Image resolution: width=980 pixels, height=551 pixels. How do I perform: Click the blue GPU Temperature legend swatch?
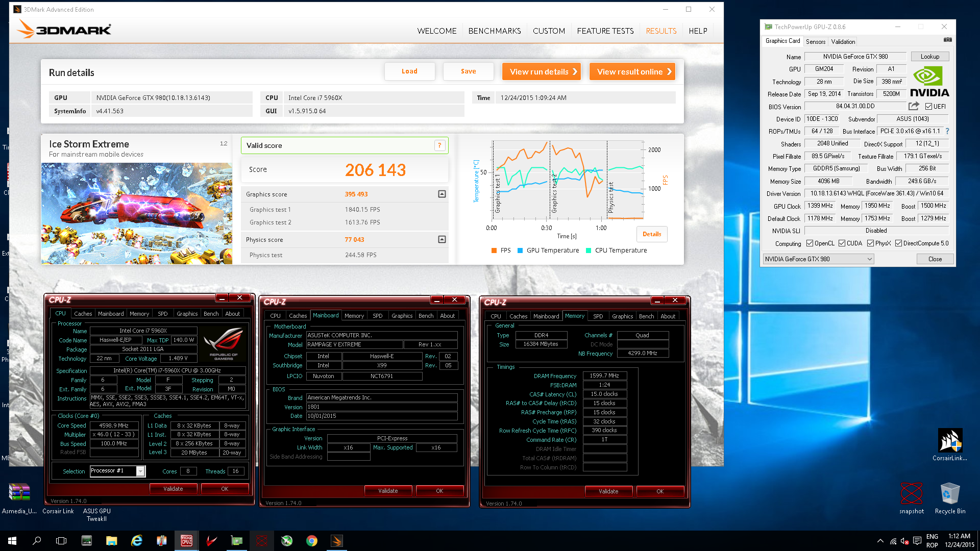[520, 251]
